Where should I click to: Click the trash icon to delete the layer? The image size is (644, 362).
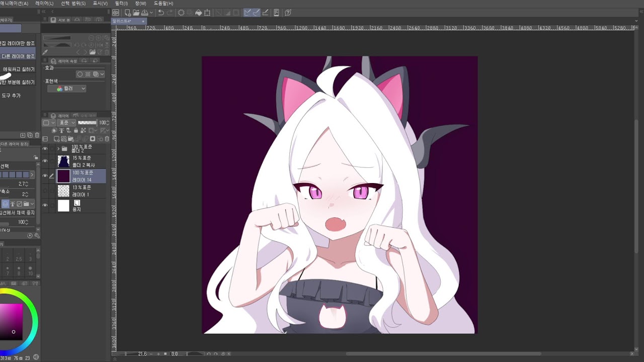point(107,139)
